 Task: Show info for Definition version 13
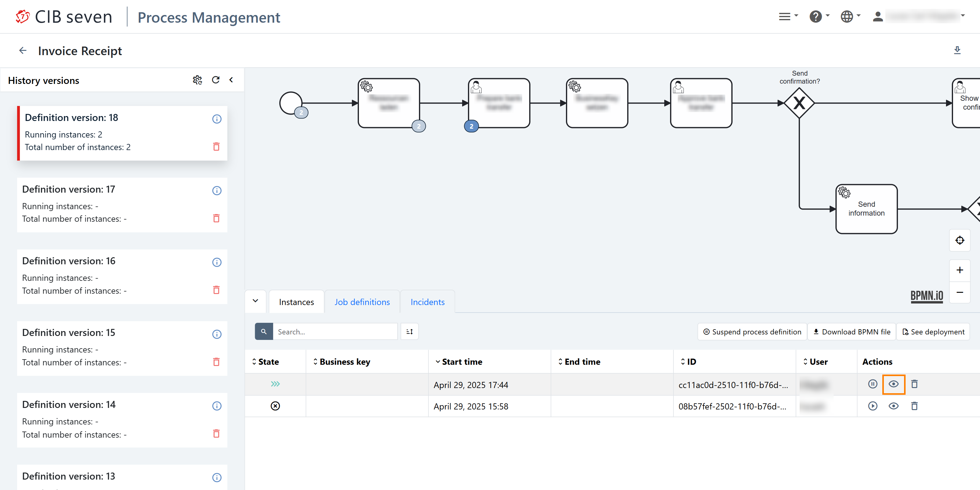click(217, 477)
